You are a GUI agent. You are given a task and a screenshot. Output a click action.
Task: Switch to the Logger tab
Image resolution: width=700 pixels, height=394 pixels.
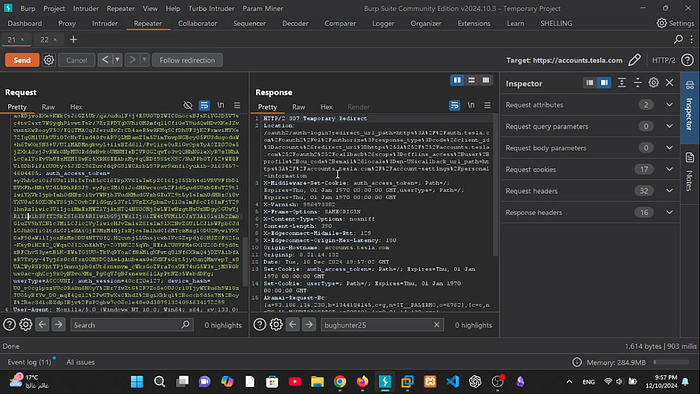(383, 23)
